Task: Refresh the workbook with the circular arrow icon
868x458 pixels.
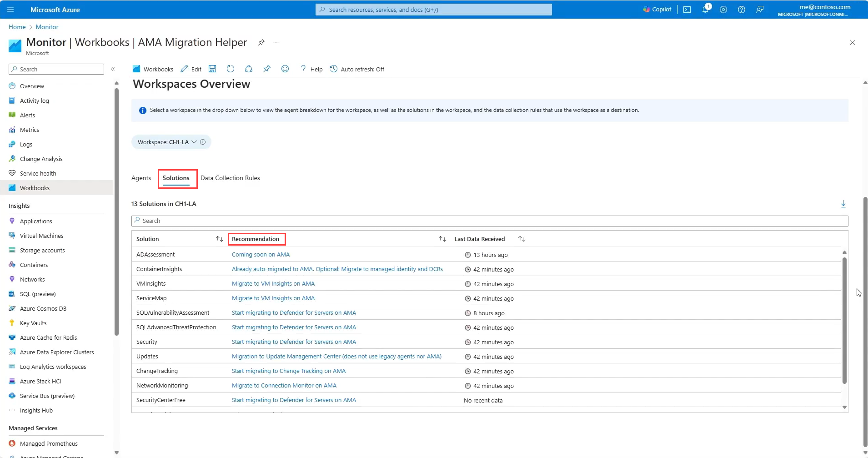Action: [x=231, y=69]
